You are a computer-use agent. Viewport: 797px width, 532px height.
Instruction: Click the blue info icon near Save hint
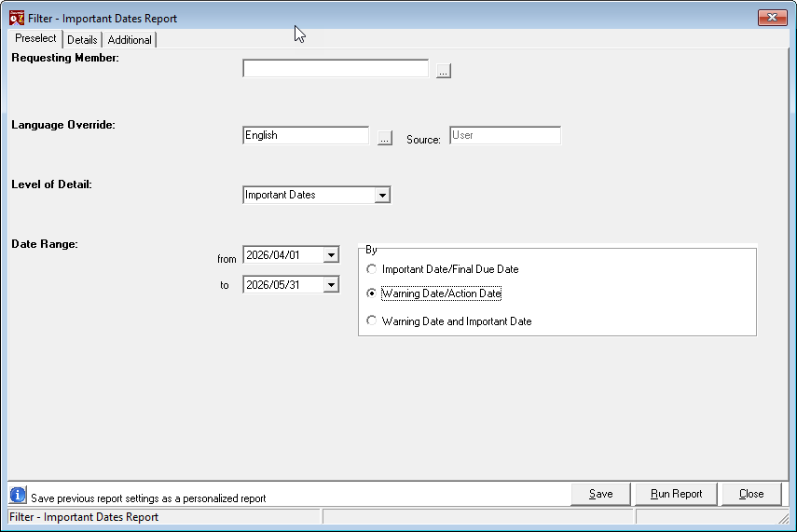coord(18,495)
